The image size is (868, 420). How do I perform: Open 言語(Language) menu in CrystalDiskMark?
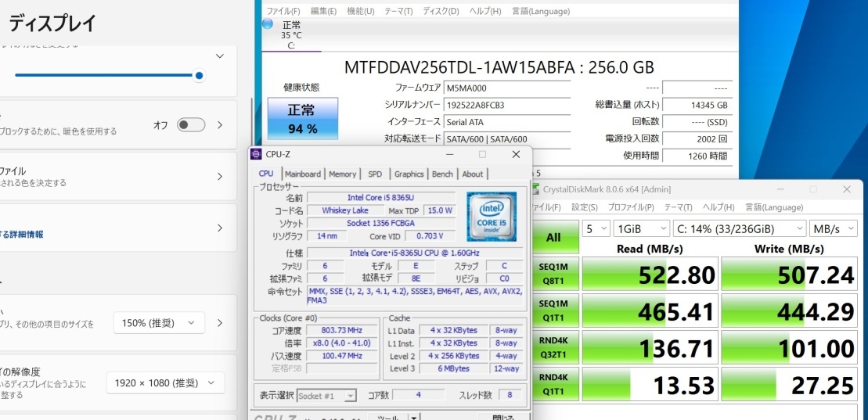pos(774,207)
